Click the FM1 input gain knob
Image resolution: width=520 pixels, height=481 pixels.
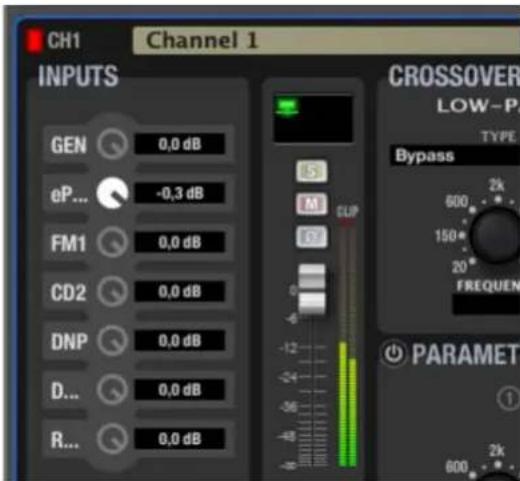[112, 242]
